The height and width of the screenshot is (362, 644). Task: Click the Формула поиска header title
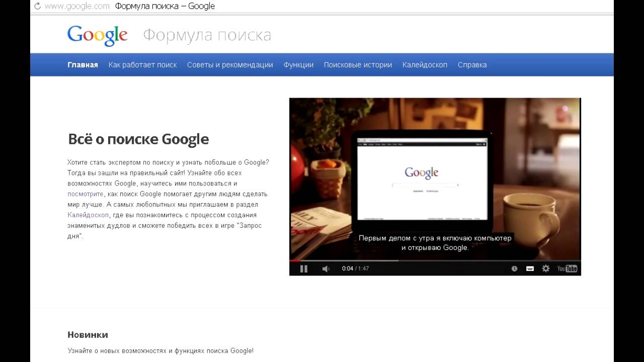(207, 36)
